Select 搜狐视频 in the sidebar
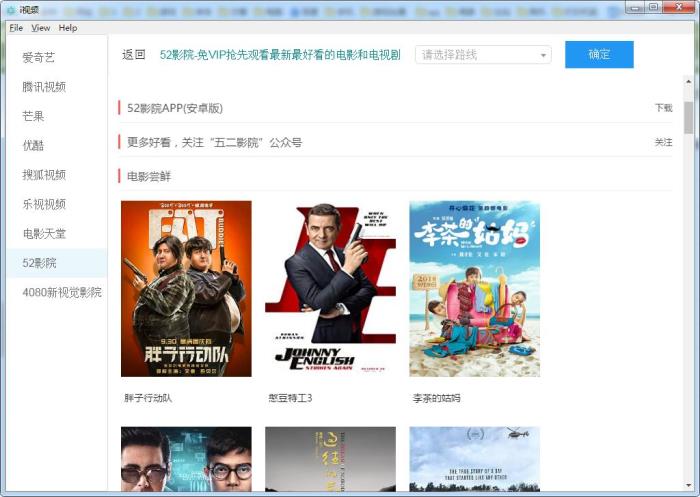 point(57,175)
